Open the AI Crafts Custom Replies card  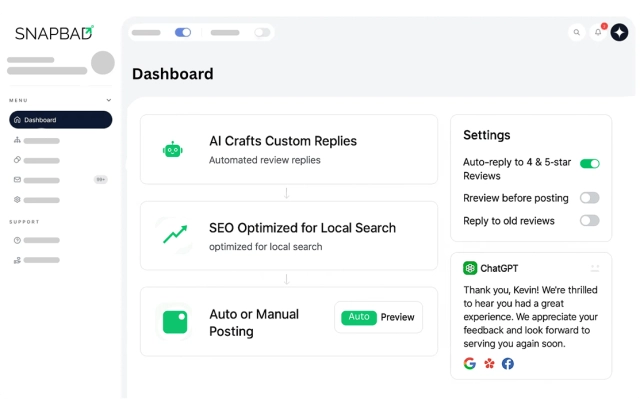point(288,149)
